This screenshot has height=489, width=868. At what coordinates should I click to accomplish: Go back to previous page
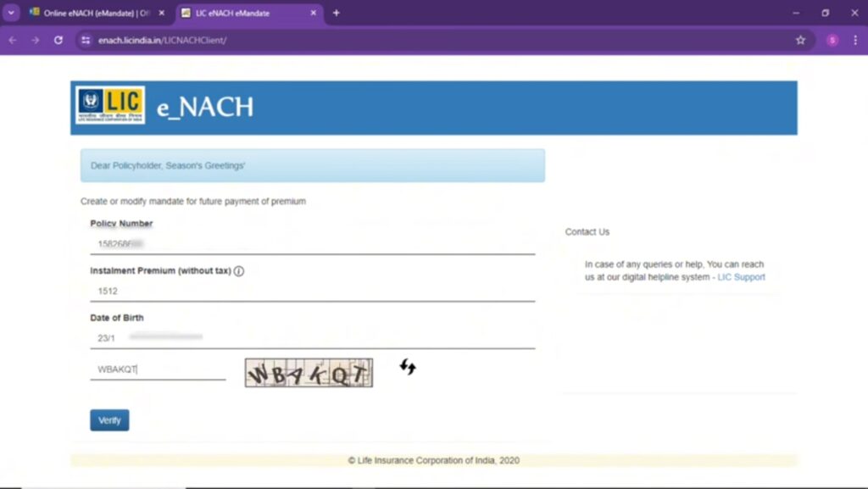click(x=13, y=41)
